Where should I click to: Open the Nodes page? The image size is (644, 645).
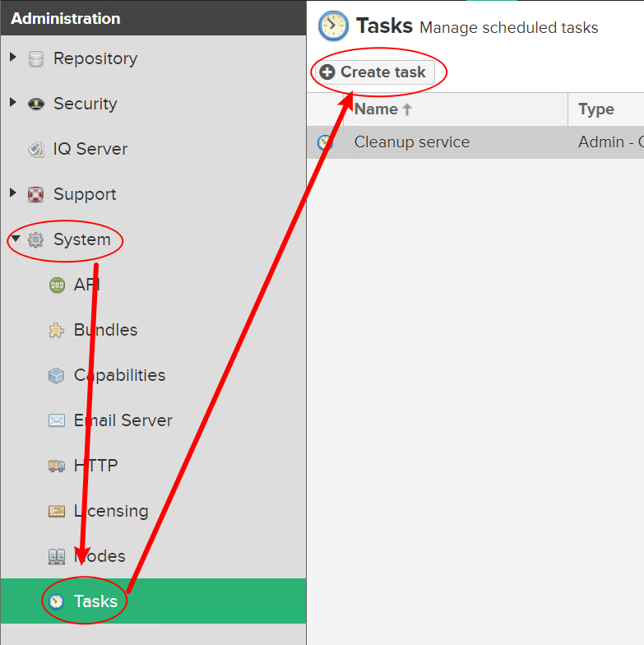point(100,556)
